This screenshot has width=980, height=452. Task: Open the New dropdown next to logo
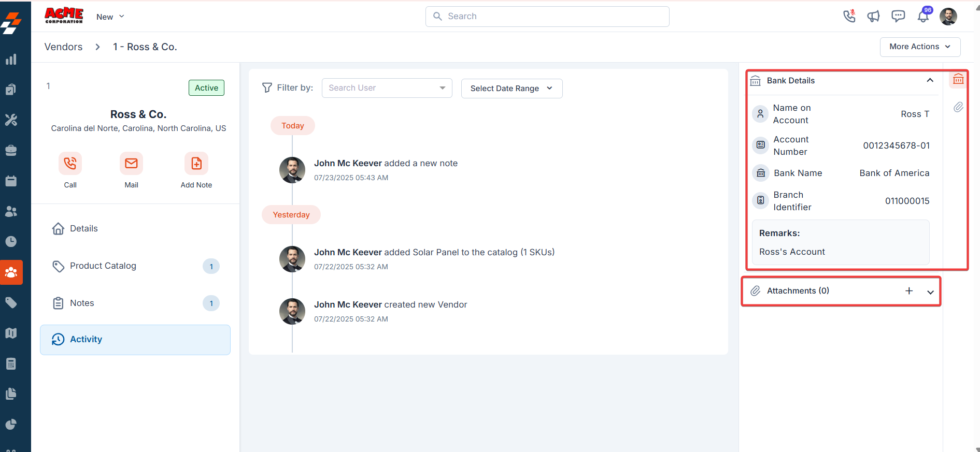[x=110, y=17]
